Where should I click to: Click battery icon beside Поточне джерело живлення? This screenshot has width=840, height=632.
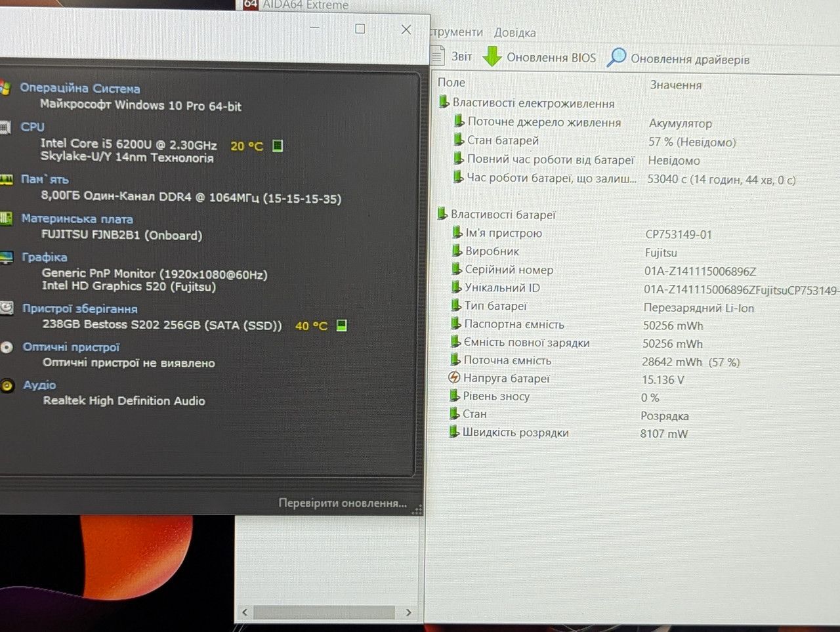459,121
